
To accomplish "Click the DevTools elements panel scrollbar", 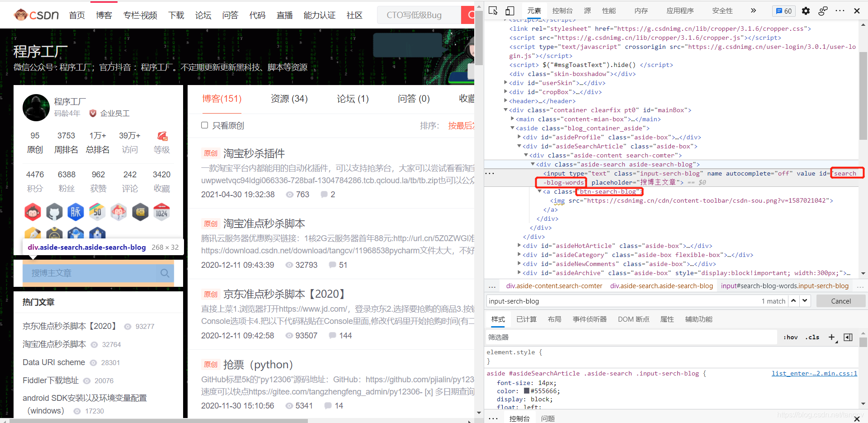I will click(863, 95).
